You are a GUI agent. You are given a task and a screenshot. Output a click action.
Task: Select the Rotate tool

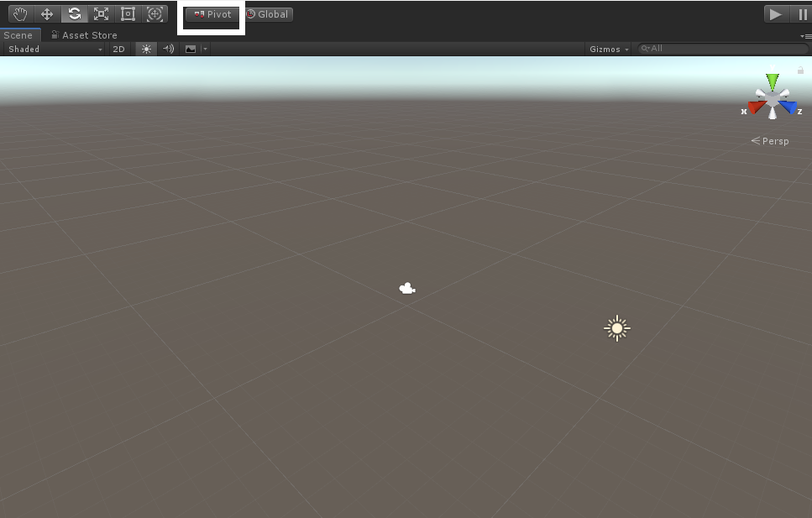pos(74,13)
